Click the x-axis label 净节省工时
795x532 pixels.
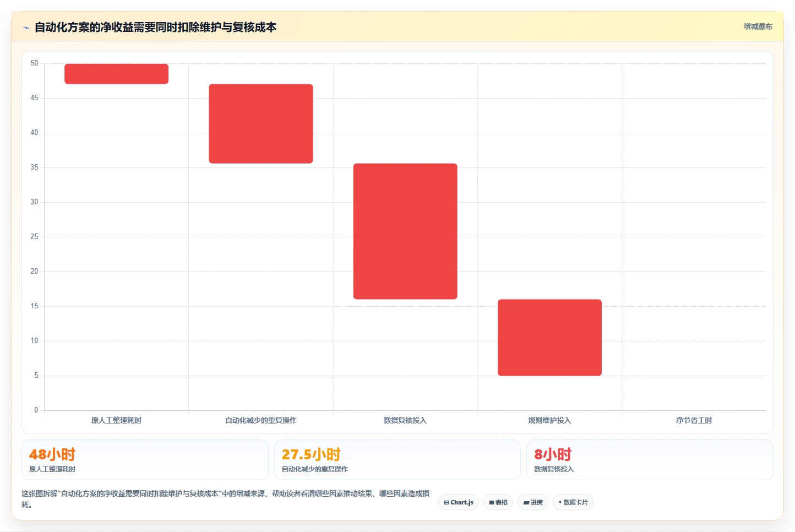(694, 420)
